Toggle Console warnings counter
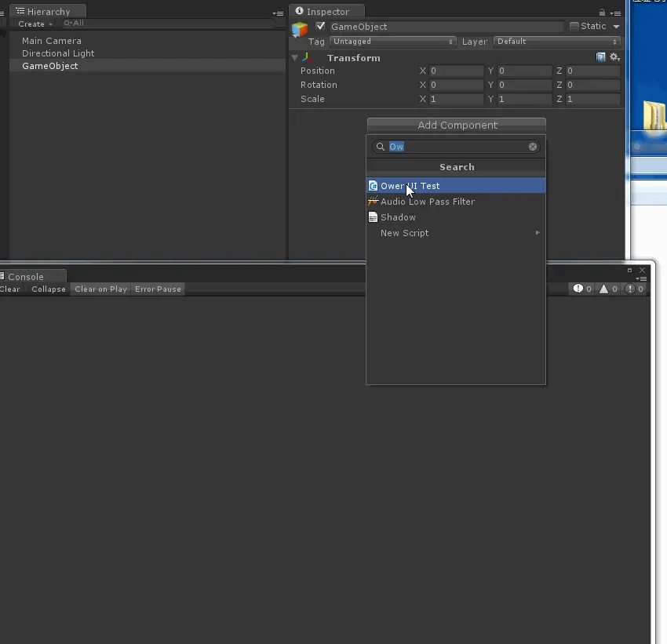Screen dimensions: 667x644 click(x=608, y=289)
